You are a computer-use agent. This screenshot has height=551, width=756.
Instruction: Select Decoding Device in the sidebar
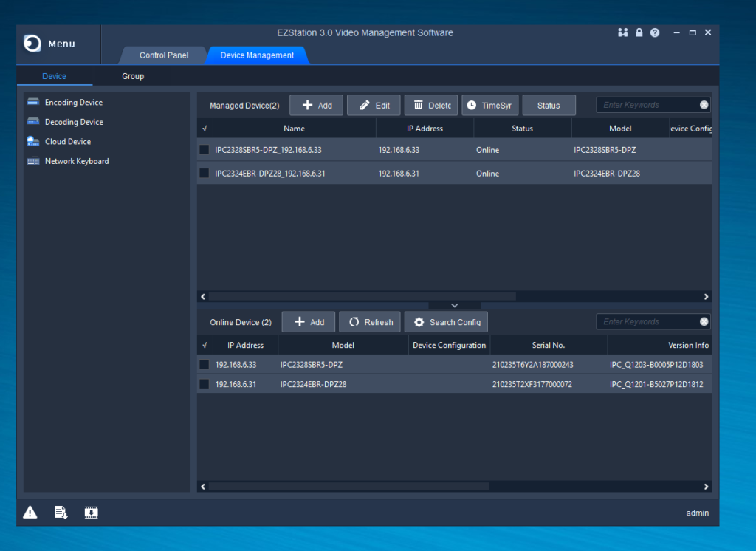(x=74, y=122)
